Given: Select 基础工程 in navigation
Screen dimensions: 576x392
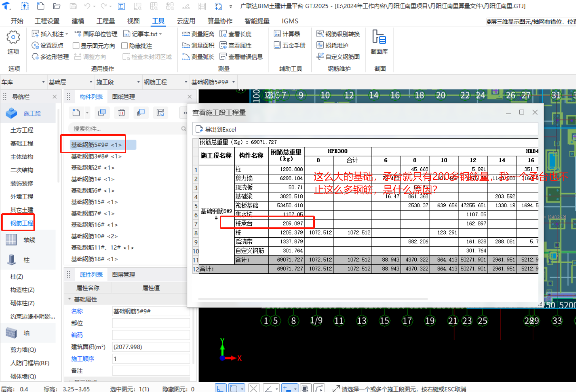Looking at the screenshot, I should pyautogui.click(x=22, y=143).
